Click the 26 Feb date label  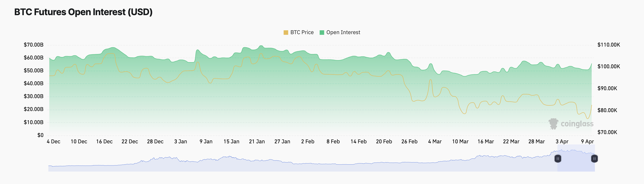pos(409,142)
